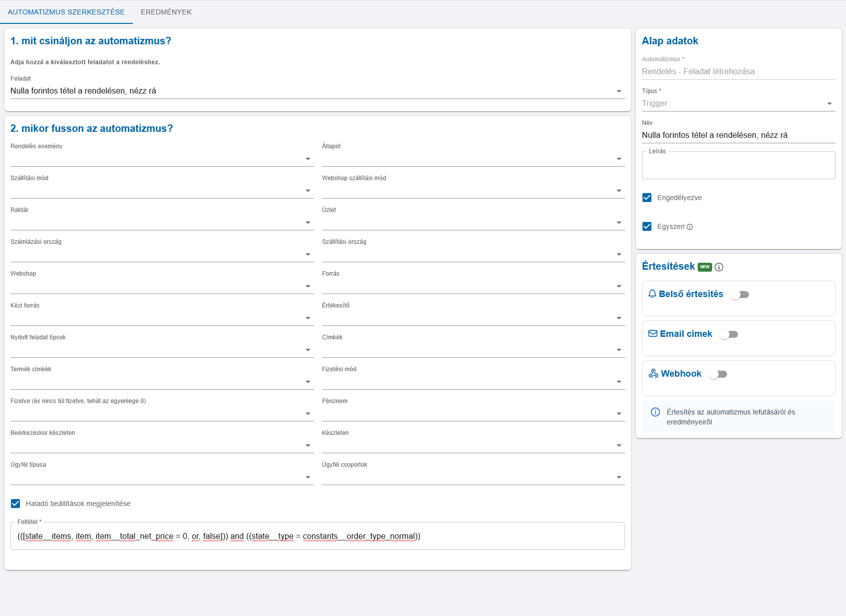Click '2. mikor fusson az automatizmus?' heading
The image size is (846, 616).
pos(92,128)
